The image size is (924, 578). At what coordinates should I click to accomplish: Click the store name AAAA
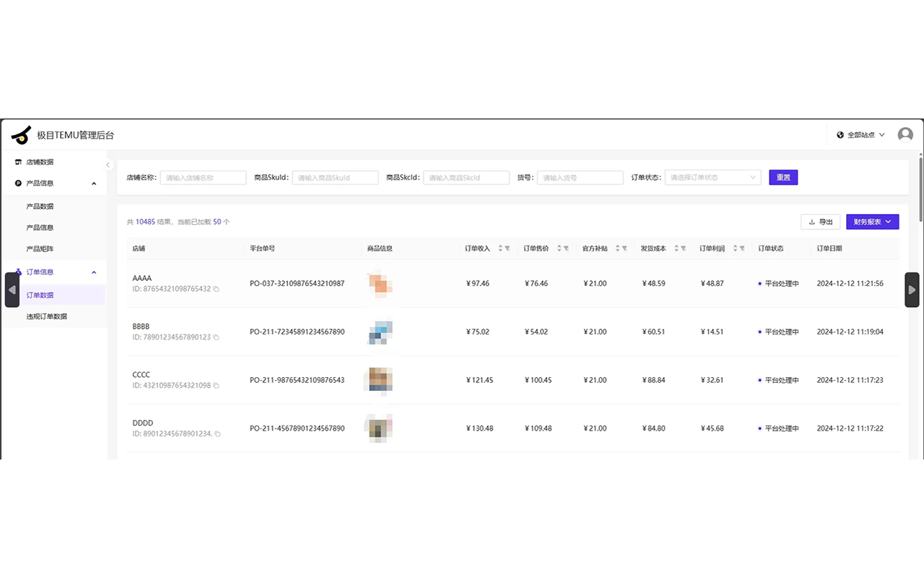tap(142, 278)
